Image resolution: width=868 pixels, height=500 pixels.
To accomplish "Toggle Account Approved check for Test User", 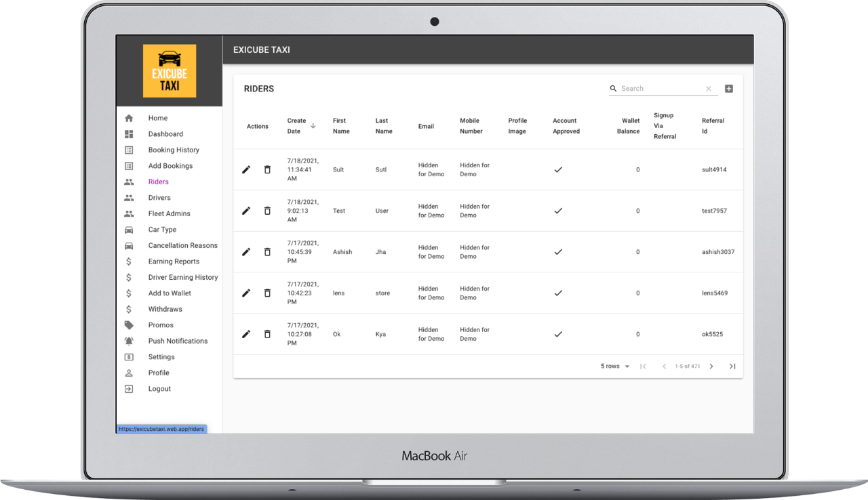I will 558,211.
